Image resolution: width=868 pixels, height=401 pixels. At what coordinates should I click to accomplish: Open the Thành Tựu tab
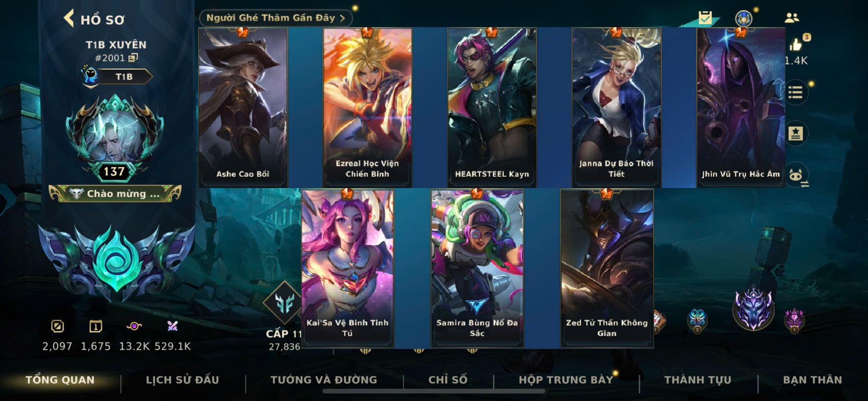[697, 380]
